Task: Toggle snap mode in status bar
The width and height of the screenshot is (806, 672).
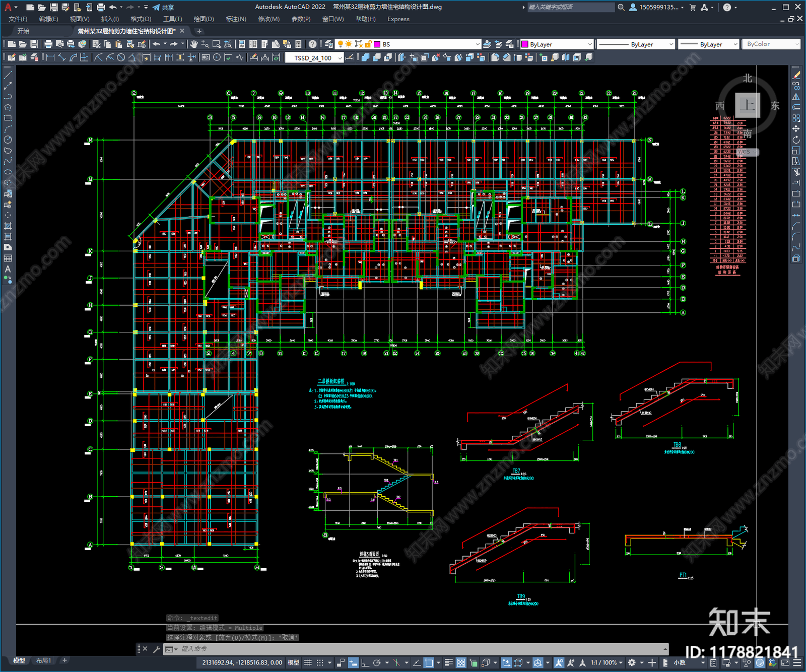Action: tap(320, 662)
